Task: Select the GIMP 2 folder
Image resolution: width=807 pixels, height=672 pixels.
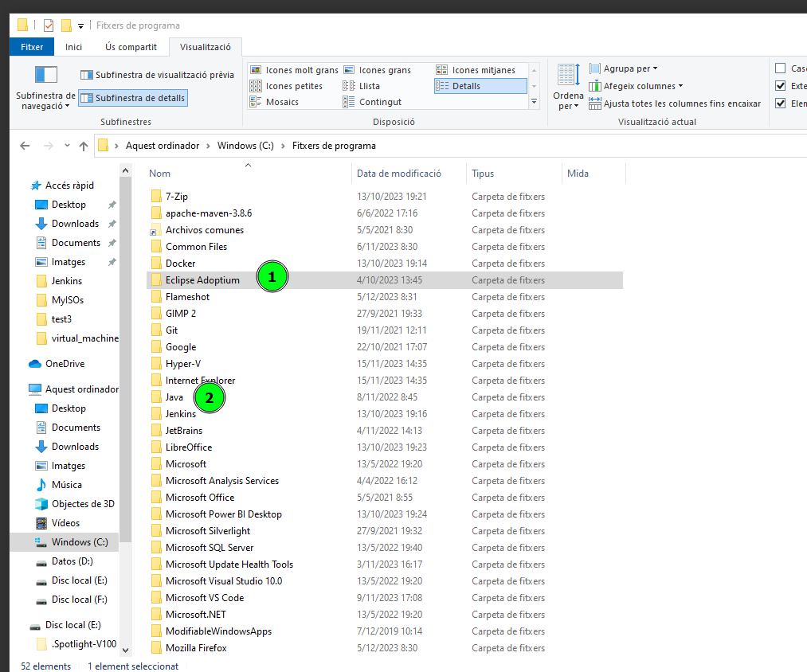Action: pyautogui.click(x=385, y=314)
